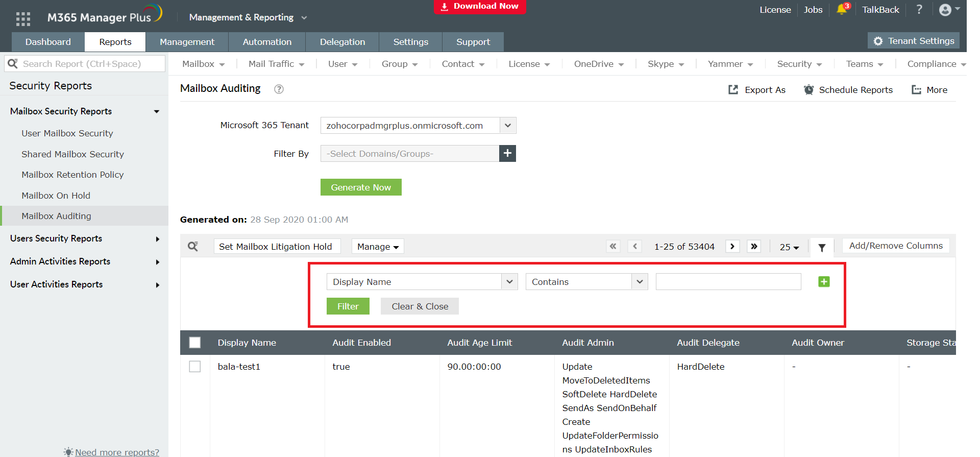The height and width of the screenshot is (457, 980).
Task: Jump to the last results page
Action: [x=754, y=247]
